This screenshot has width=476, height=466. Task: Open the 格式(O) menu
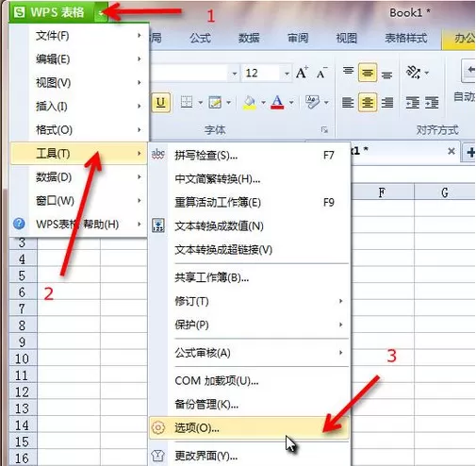tap(79, 129)
